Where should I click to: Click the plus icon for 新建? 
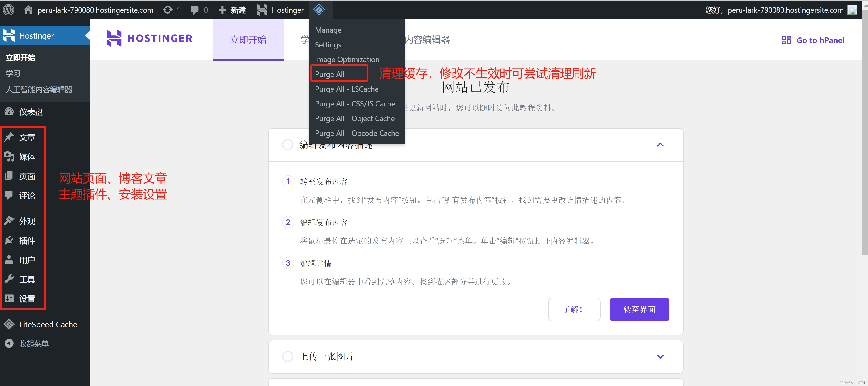pos(222,10)
